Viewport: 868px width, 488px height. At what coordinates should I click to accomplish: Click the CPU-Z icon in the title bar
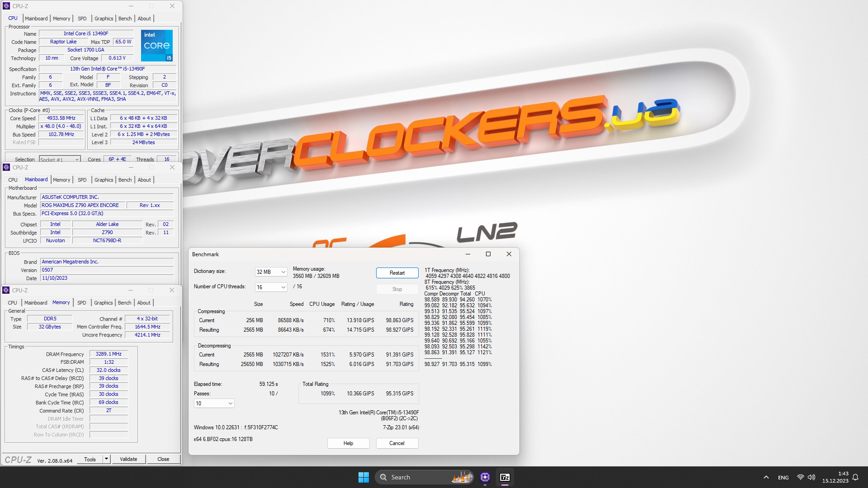[x=6, y=6]
